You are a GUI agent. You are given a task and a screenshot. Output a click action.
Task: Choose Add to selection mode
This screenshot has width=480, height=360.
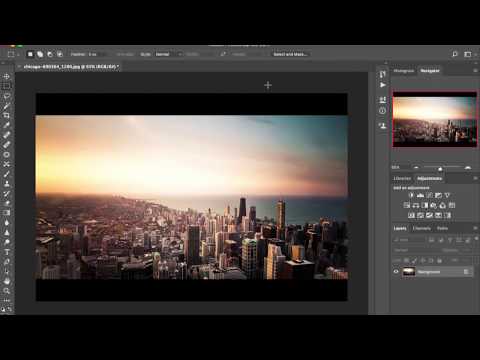[x=40, y=54]
